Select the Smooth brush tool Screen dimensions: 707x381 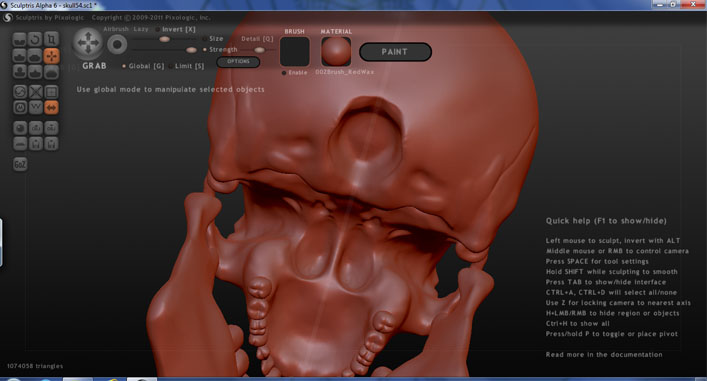point(51,72)
